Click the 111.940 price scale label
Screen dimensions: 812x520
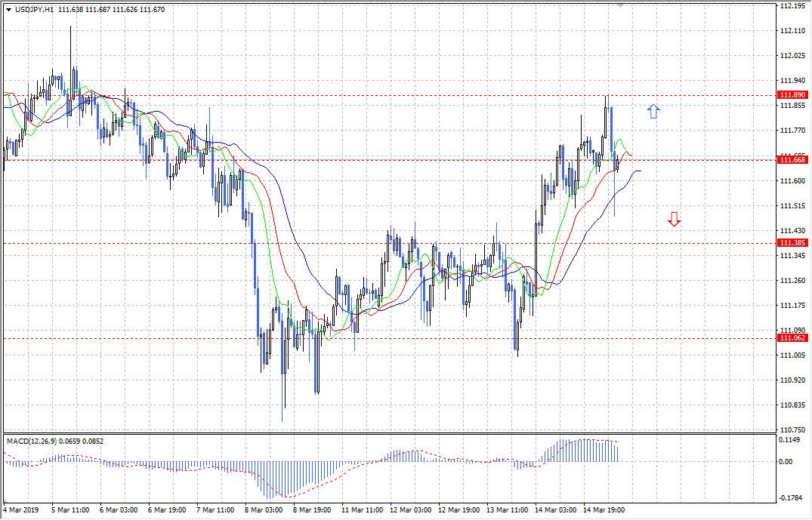(x=793, y=81)
